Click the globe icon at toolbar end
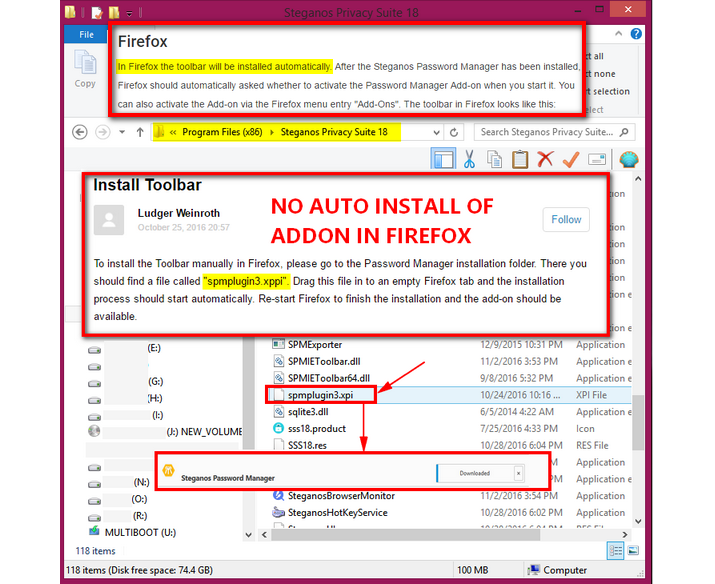The height and width of the screenshot is (584, 715). pyautogui.click(x=628, y=159)
